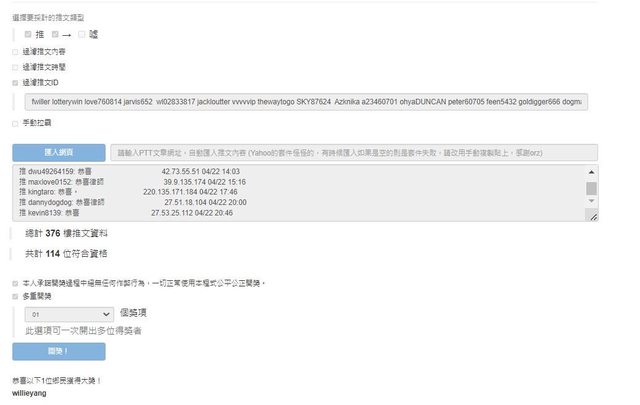
Task: Enable the 噓 boo-type checkbox
Action: [82, 35]
